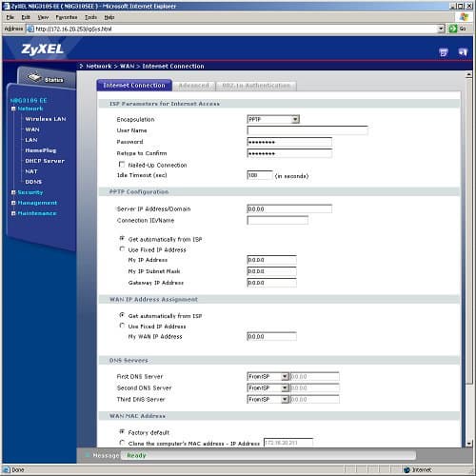
Task: Open the Favorites menu
Action: click(67, 17)
